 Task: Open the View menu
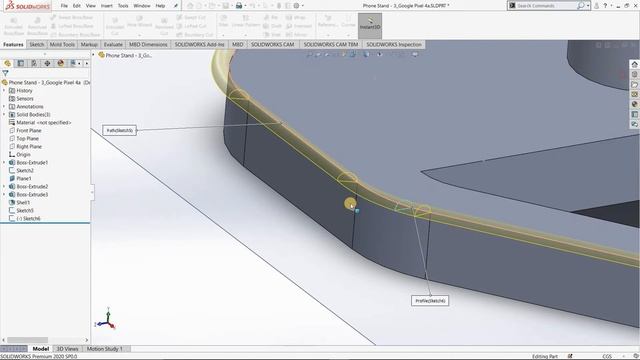91,6
